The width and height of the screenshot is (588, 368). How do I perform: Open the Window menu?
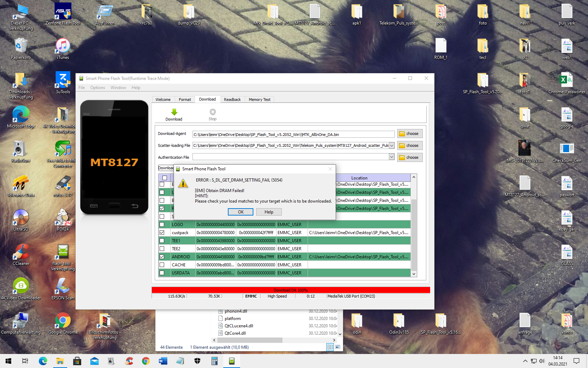point(118,88)
